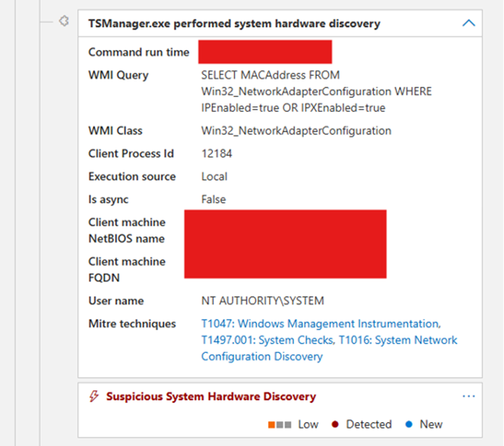The image size is (504, 446).
Task: Click the NT AUTHORITY\SYSTEM user name value
Action: pos(263,300)
